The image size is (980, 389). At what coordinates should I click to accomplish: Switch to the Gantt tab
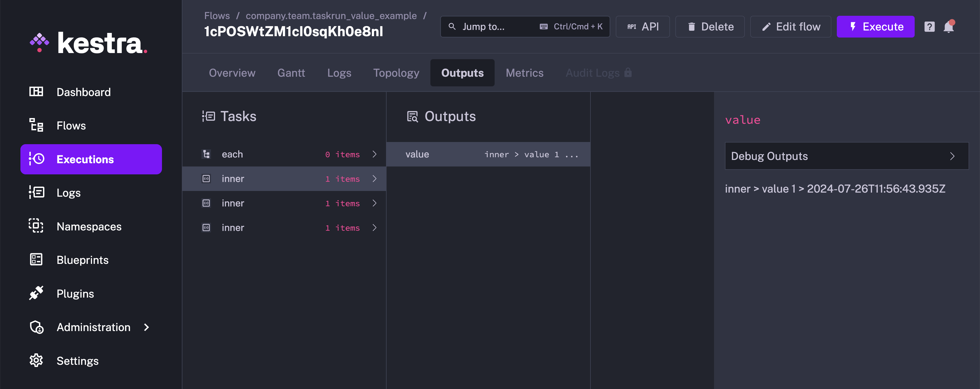(291, 73)
